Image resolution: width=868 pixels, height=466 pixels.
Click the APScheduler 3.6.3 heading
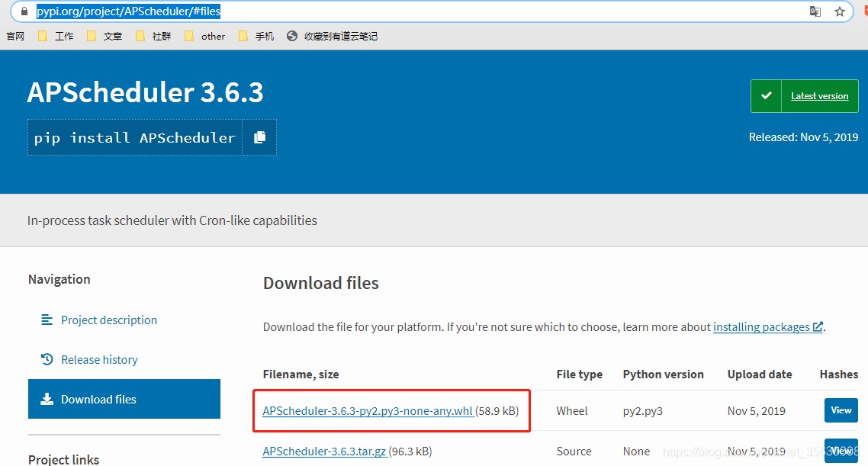145,92
